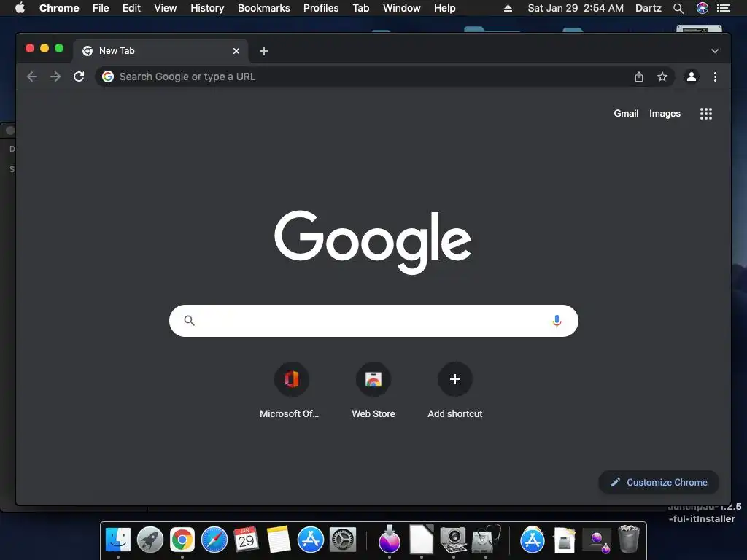Open Launchpad rocket in the Dock
Image resolution: width=747 pixels, height=560 pixels.
(x=150, y=540)
